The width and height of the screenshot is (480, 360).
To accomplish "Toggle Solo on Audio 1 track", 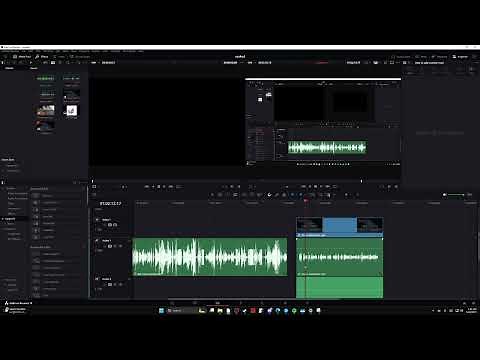I will tap(115, 246).
